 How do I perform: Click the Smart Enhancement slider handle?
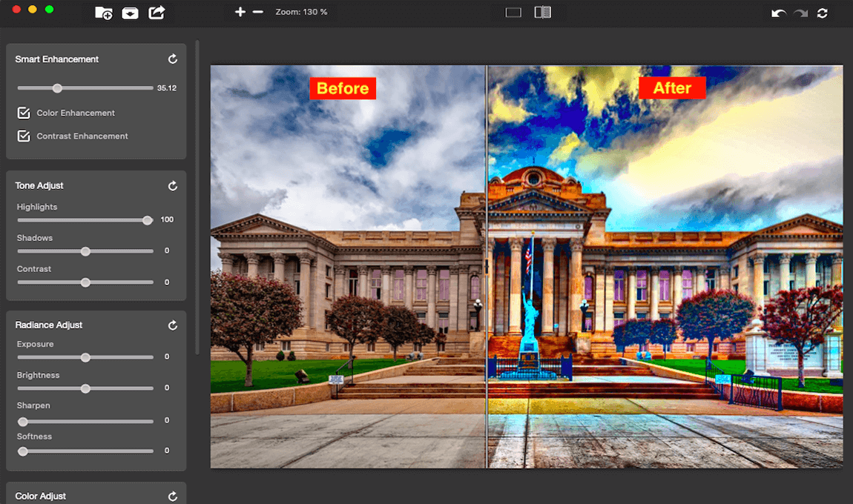pos(57,88)
